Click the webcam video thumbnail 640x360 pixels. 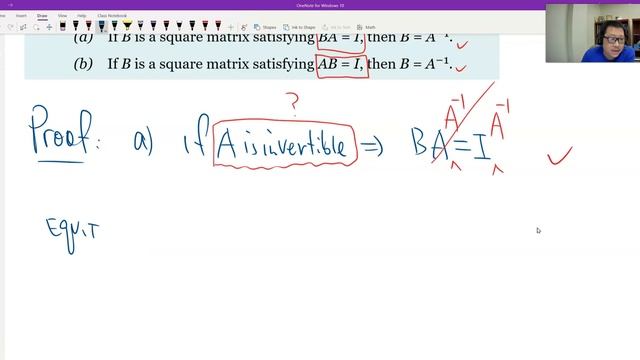[592, 33]
